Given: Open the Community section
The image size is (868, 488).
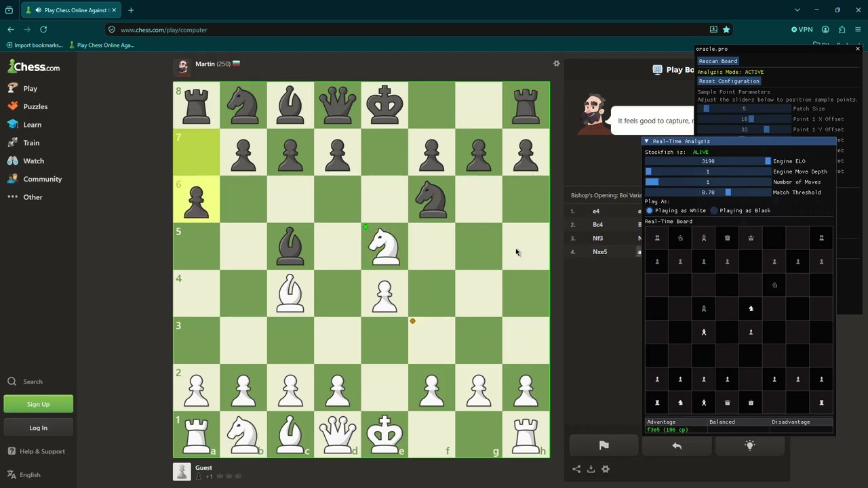Looking at the screenshot, I should tap(34, 179).
